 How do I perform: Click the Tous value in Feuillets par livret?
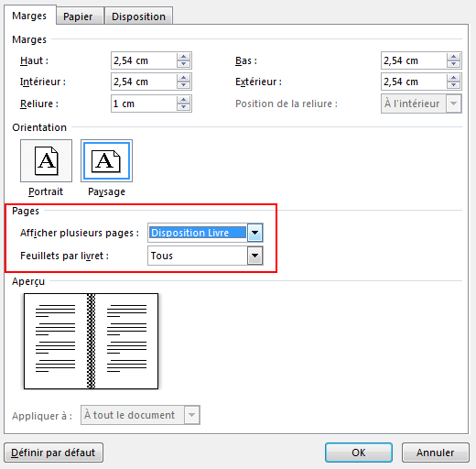pos(162,256)
